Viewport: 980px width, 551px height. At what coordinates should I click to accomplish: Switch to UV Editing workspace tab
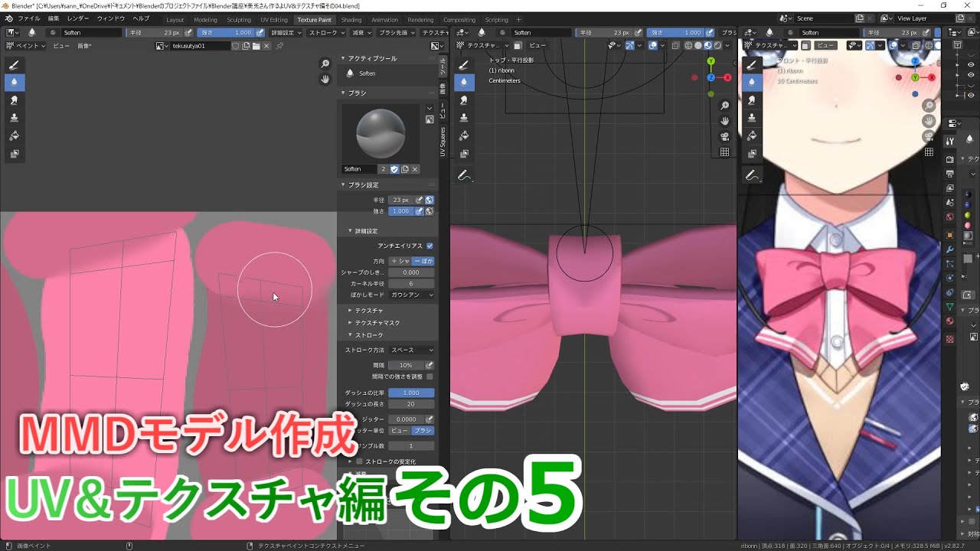[x=273, y=19]
